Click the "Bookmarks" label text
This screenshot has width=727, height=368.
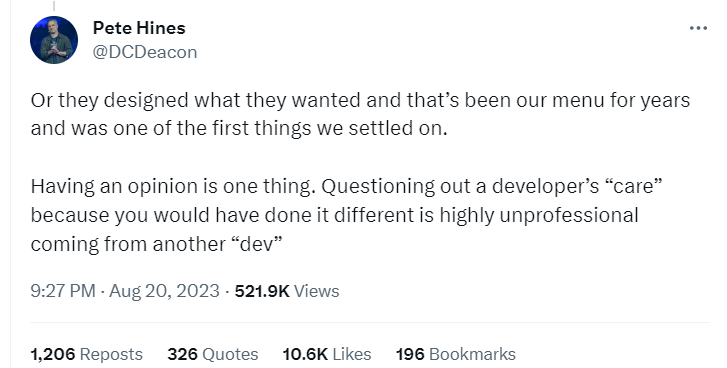click(x=472, y=354)
